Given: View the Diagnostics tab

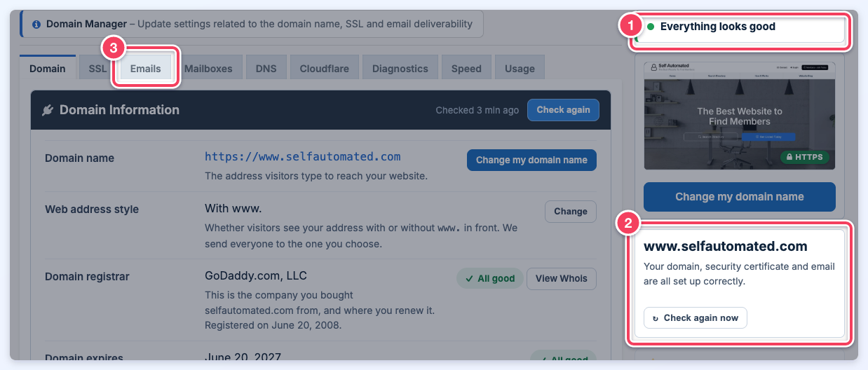Looking at the screenshot, I should [x=400, y=69].
